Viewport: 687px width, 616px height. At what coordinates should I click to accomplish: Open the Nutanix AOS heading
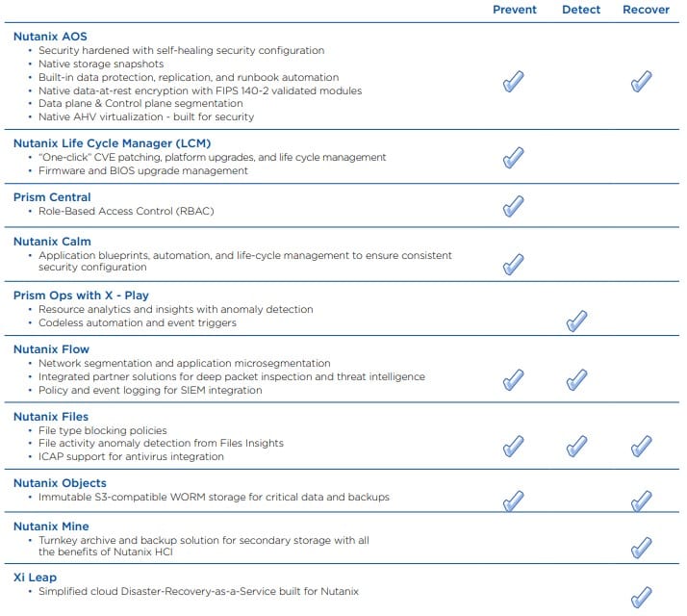(50, 37)
